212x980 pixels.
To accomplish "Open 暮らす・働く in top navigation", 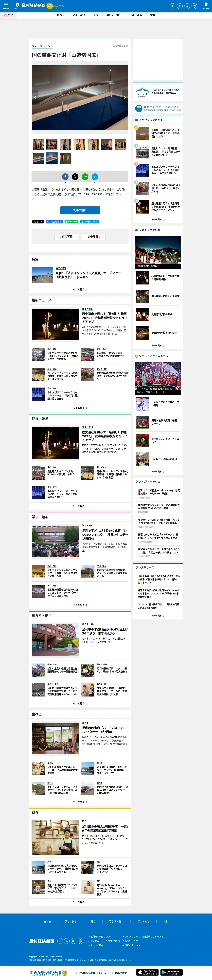I will tap(114, 15).
